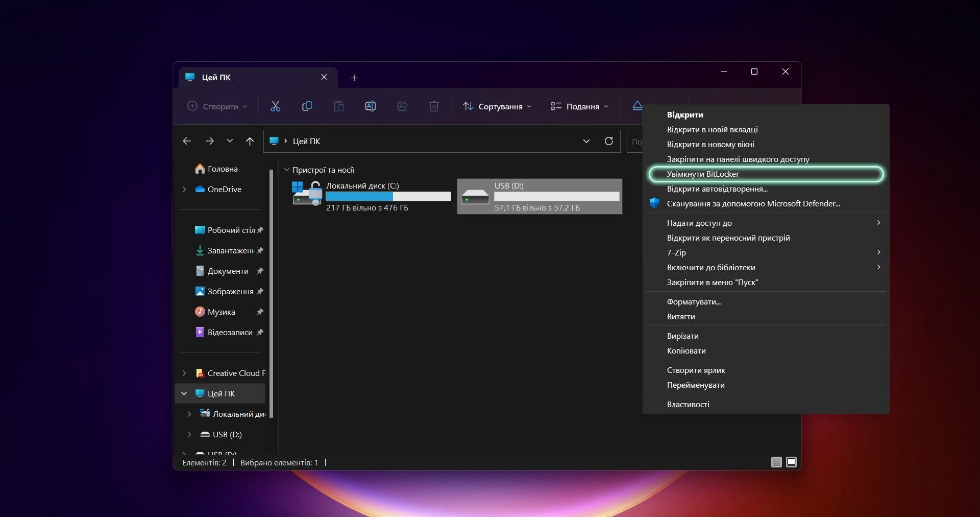The height and width of the screenshot is (517, 980).
Task: Click the Copy icon in toolbar
Action: 307,106
